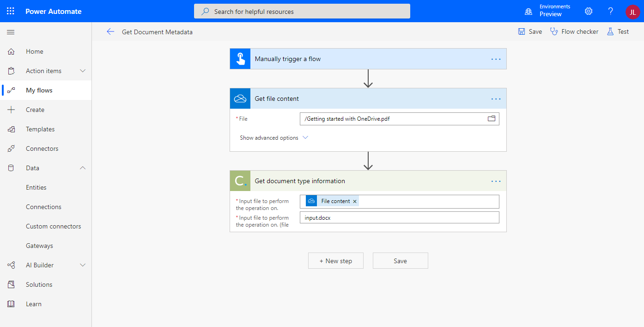The width and height of the screenshot is (644, 327).
Task: Click the manual trigger icon
Action: (240, 58)
